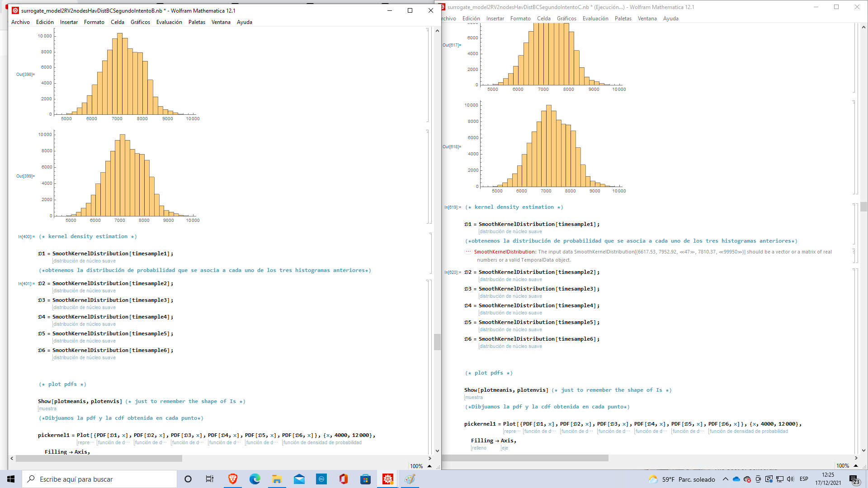Select the cell bracket of Out[618] output
The width and height of the screenshot is (868, 488).
tap(854, 147)
